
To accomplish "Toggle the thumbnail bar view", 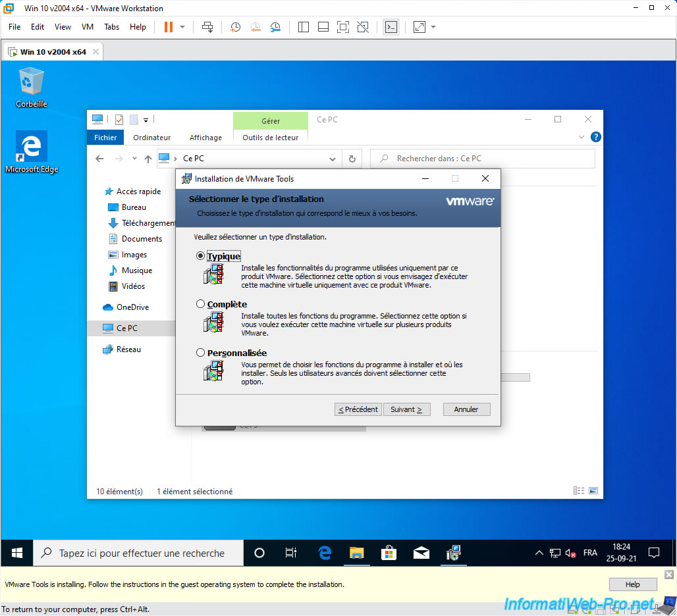I will click(323, 27).
